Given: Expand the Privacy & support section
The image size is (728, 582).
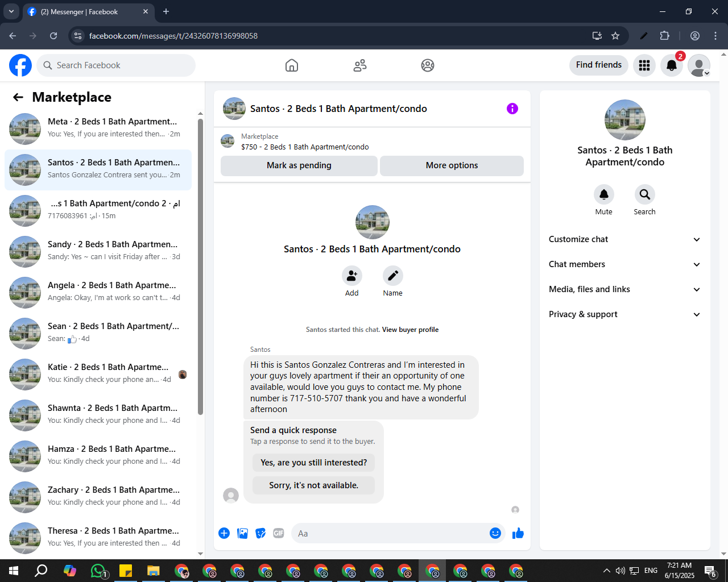Looking at the screenshot, I should (624, 314).
